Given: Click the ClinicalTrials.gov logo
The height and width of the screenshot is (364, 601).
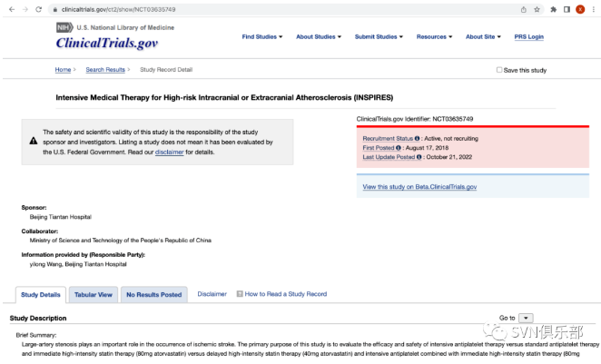Looking at the screenshot, I should point(107,43).
